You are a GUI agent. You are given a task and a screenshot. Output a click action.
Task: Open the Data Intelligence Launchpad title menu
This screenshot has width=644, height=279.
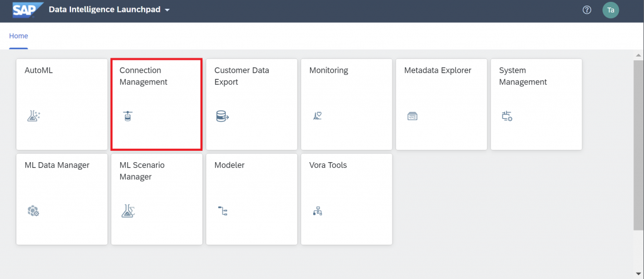(x=104, y=10)
